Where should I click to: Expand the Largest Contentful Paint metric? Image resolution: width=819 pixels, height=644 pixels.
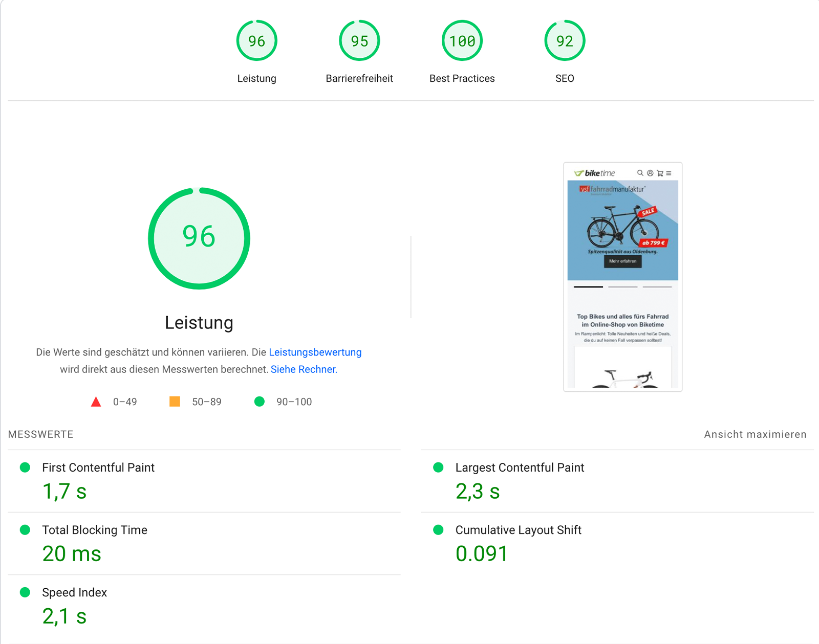[x=520, y=468]
